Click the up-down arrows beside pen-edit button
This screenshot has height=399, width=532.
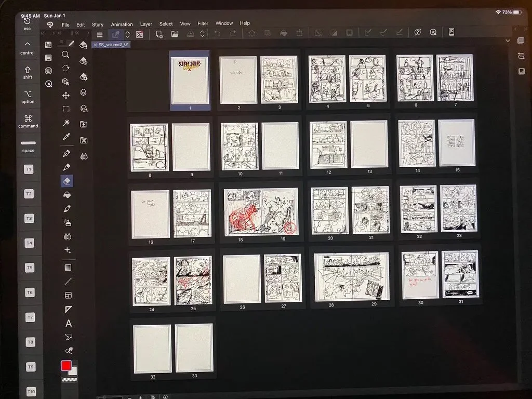pyautogui.click(x=128, y=34)
